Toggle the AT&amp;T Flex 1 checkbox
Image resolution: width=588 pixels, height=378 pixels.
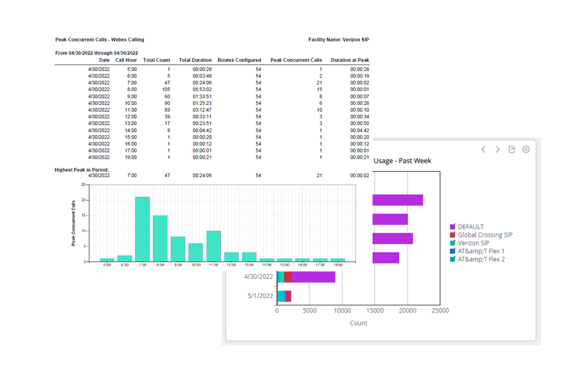click(x=453, y=251)
